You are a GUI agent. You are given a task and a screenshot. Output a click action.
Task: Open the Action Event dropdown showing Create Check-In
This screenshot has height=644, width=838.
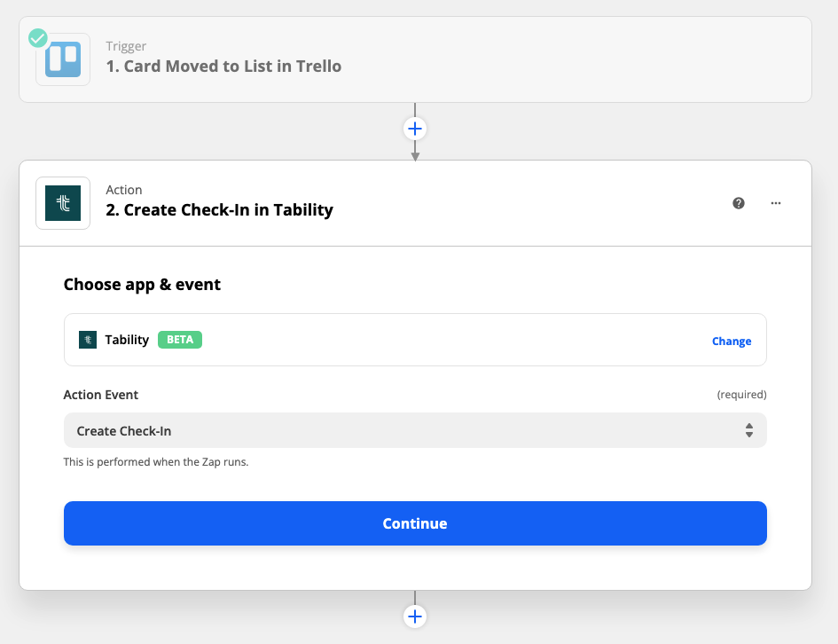414,431
